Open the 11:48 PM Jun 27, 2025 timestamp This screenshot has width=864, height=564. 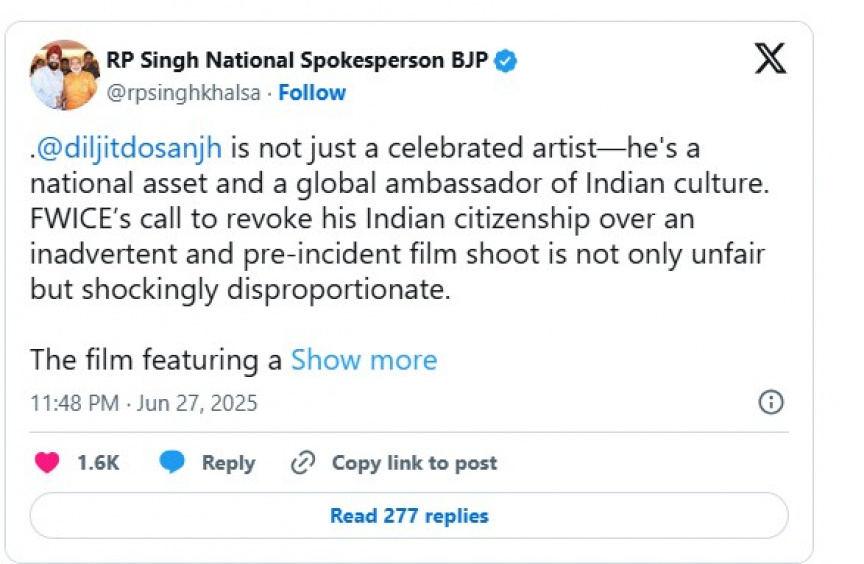click(144, 404)
